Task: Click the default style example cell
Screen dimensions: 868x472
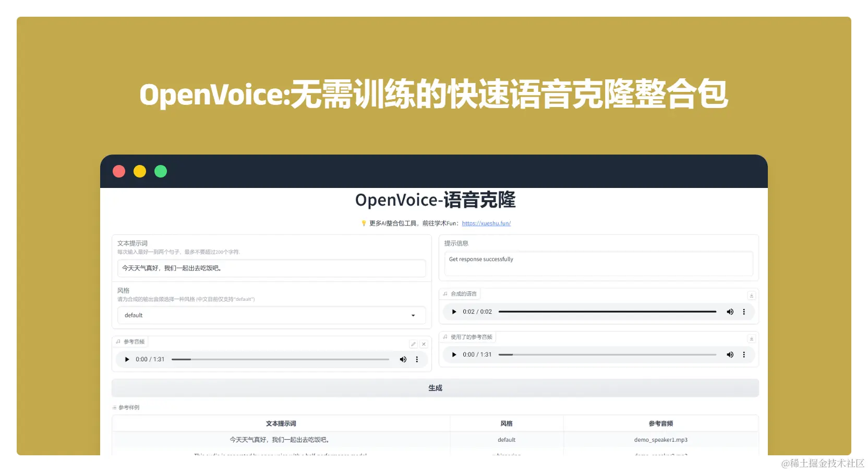Action: coord(506,440)
